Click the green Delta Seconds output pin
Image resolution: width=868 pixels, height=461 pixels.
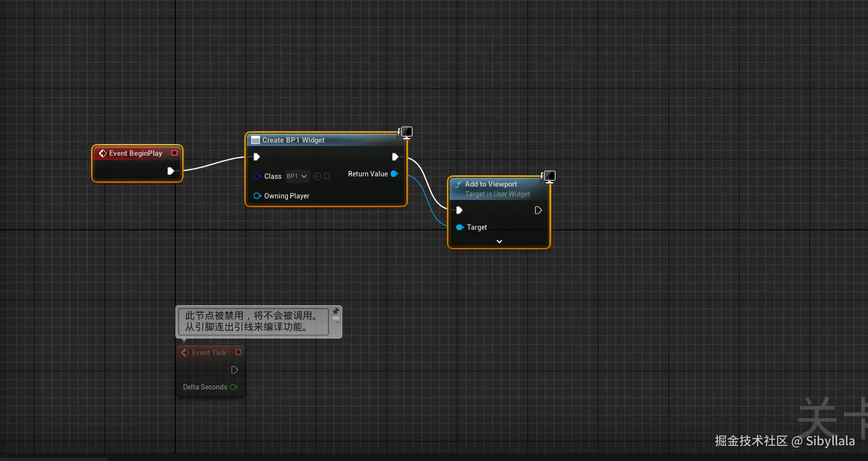(234, 387)
